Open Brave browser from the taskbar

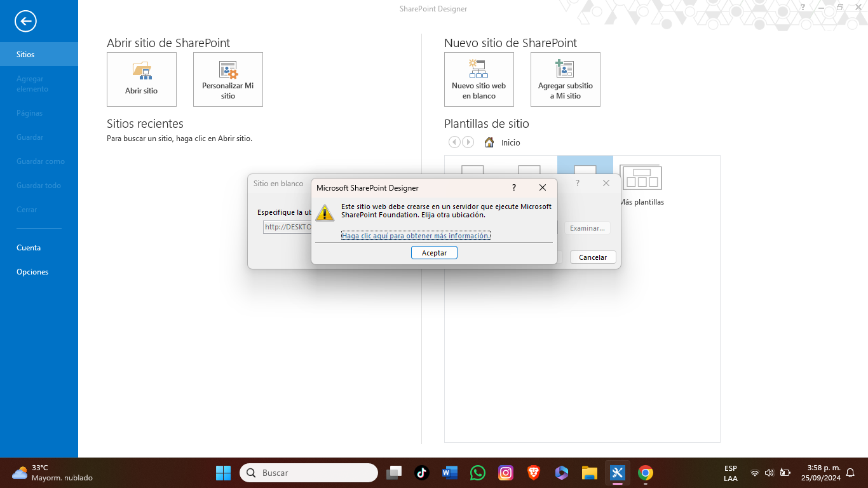534,473
